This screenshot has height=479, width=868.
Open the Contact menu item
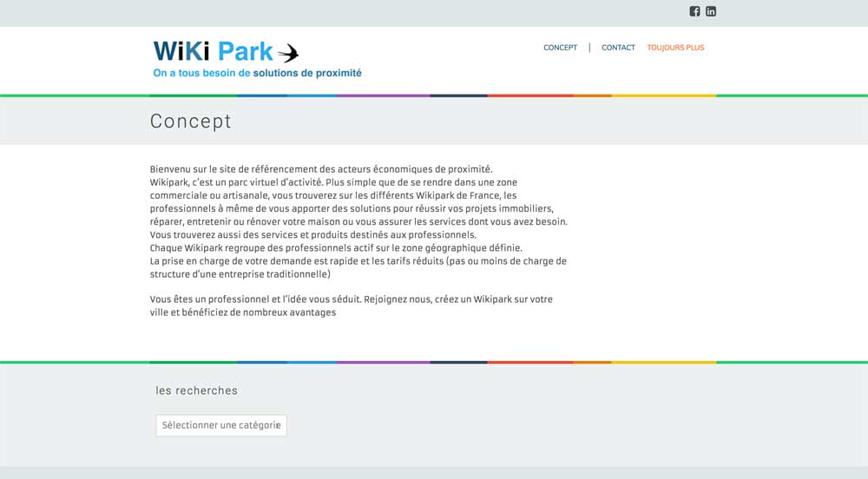[x=618, y=48]
